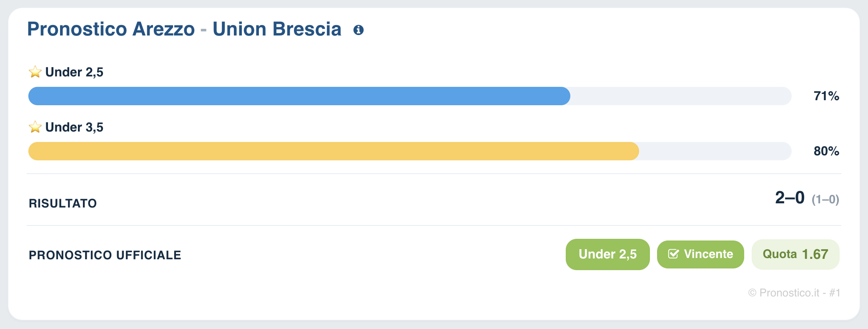Image resolution: width=868 pixels, height=329 pixels.
Task: Click the 2–0 final score
Action: pos(790,197)
